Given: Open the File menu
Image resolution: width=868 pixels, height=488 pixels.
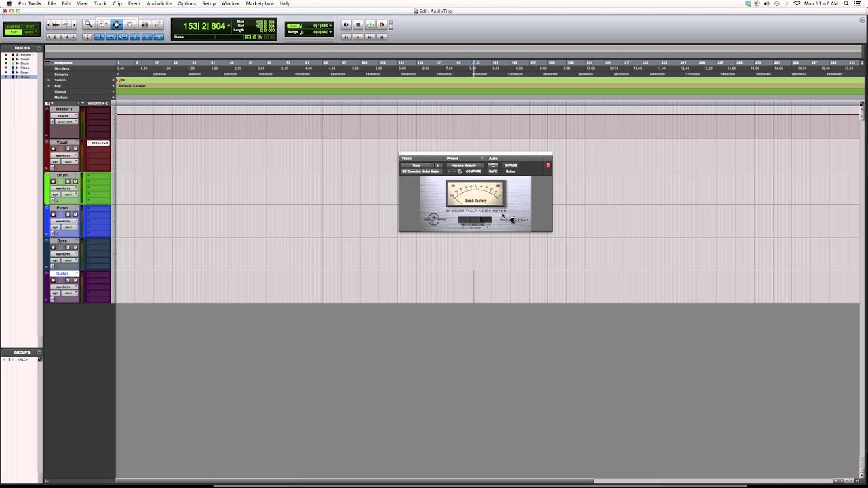Looking at the screenshot, I should tap(52, 3).
